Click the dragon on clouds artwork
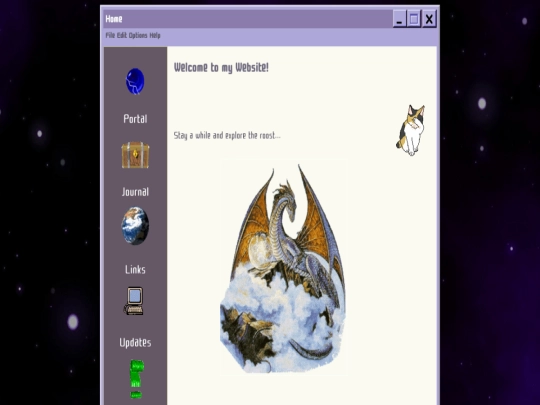The height and width of the screenshot is (405, 540). pyautogui.click(x=283, y=268)
